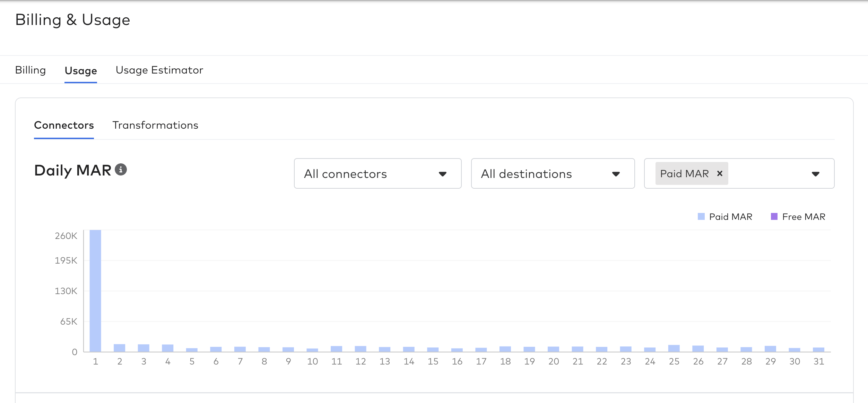Switch to the Billing tab
The width and height of the screenshot is (868, 403).
click(x=31, y=70)
